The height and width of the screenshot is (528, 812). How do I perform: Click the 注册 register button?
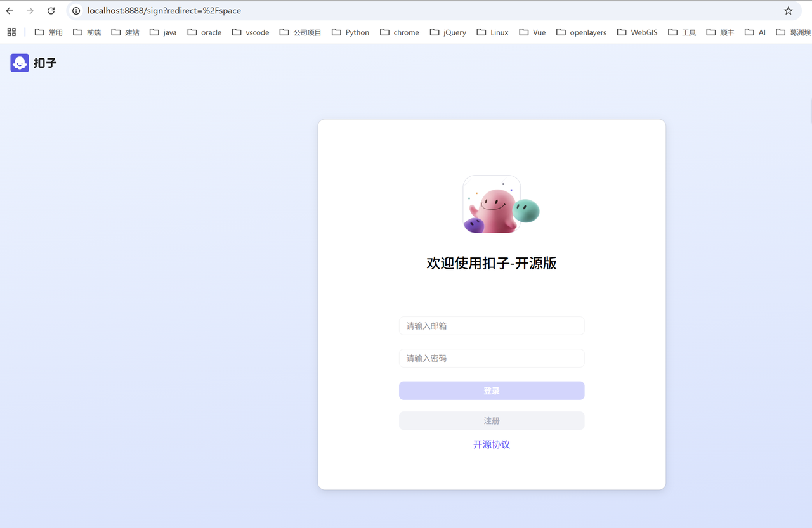coord(492,420)
